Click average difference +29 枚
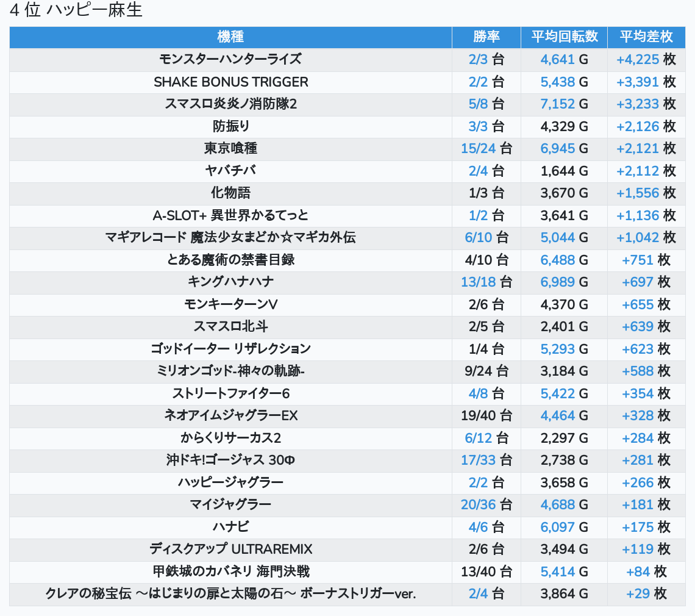 click(646, 594)
